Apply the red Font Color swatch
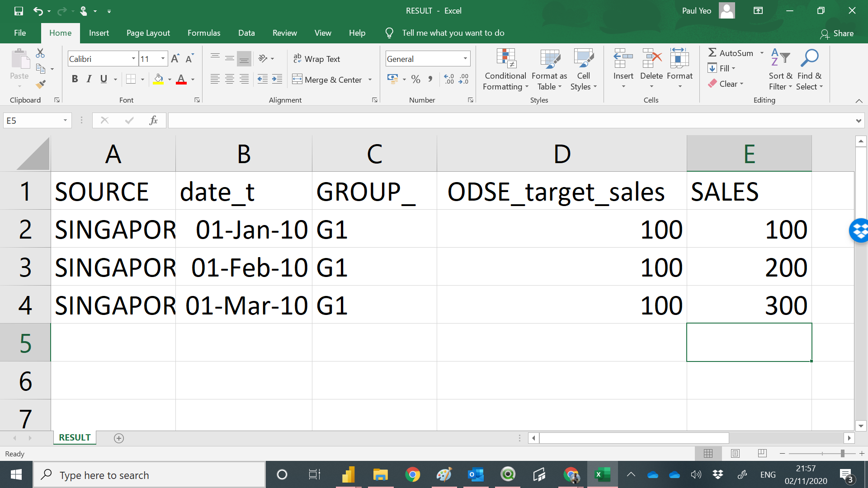The height and width of the screenshot is (488, 868). pyautogui.click(x=181, y=80)
